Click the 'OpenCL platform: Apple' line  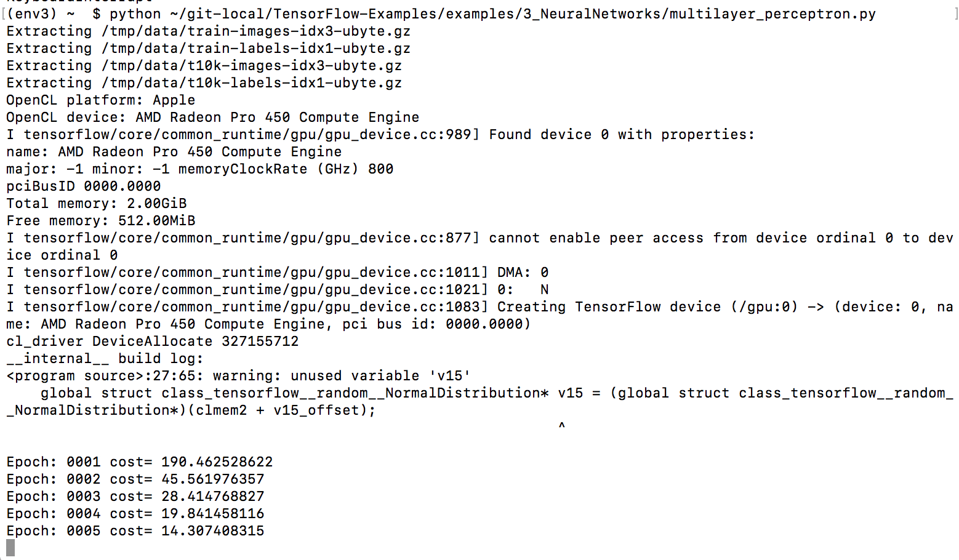(101, 100)
